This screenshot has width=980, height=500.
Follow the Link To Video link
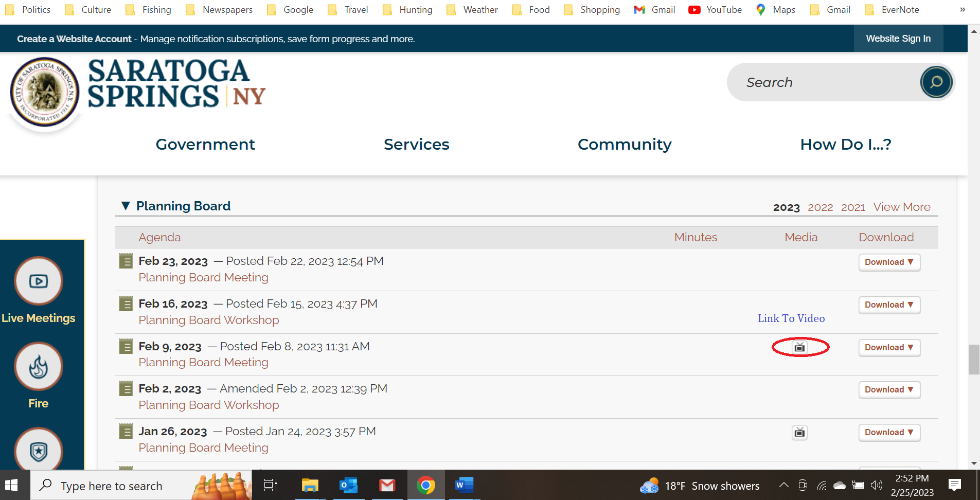pos(791,318)
